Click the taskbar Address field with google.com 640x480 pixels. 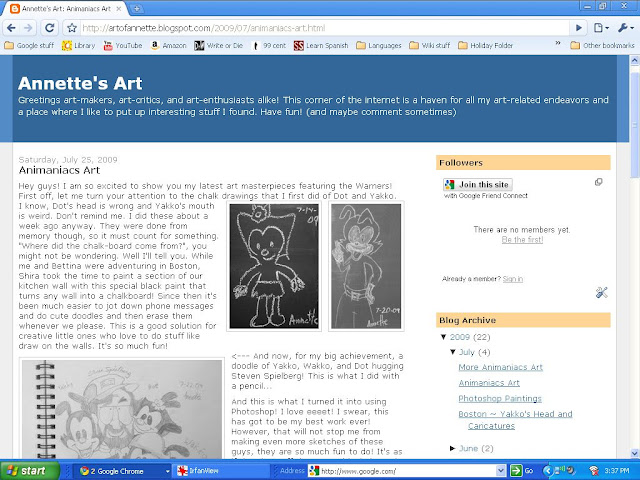(x=402, y=471)
